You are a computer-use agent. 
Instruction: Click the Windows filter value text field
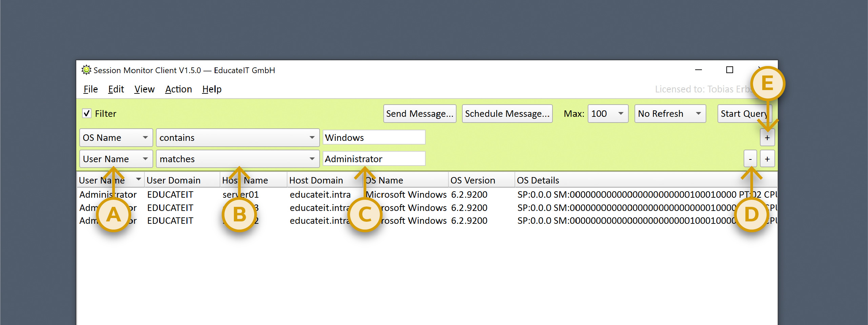click(x=374, y=138)
